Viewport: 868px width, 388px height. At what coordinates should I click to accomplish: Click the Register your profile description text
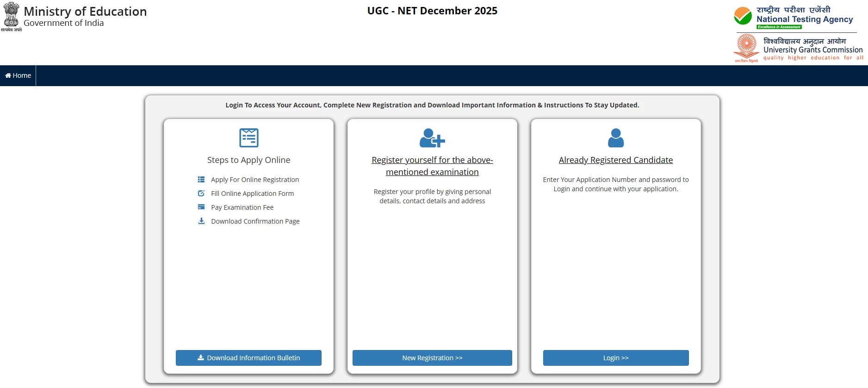[x=432, y=196]
